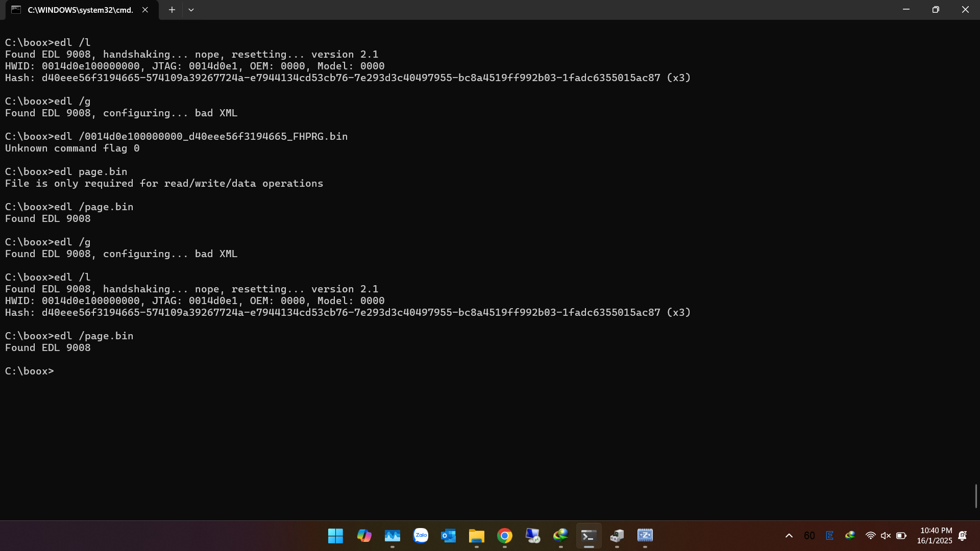Expand the new tab profile dropdown
The height and width of the screenshot is (551, 980).
coord(191,10)
